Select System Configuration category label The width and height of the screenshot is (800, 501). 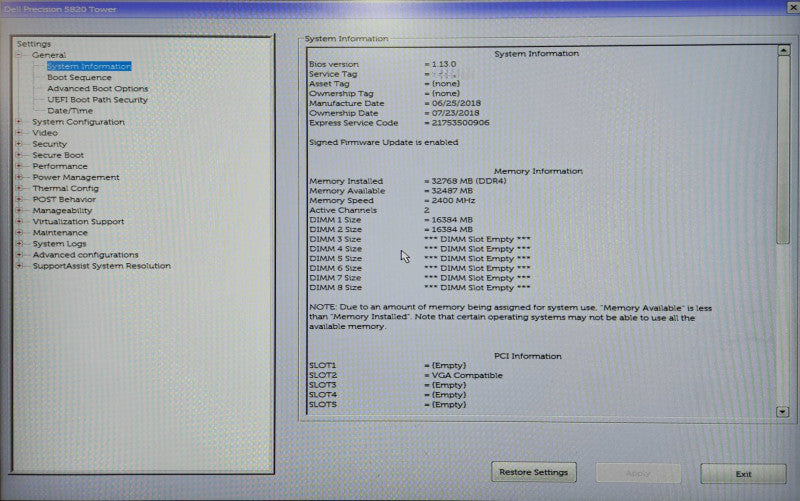[78, 121]
